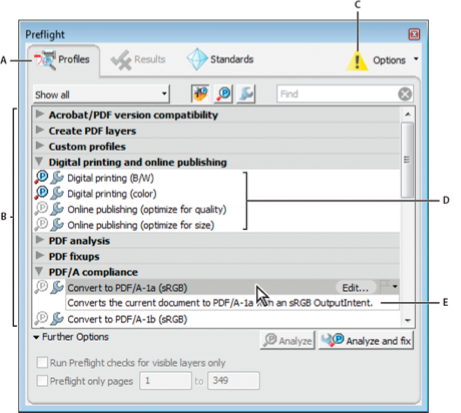Open the Show all filter dropdown

pyautogui.click(x=101, y=94)
